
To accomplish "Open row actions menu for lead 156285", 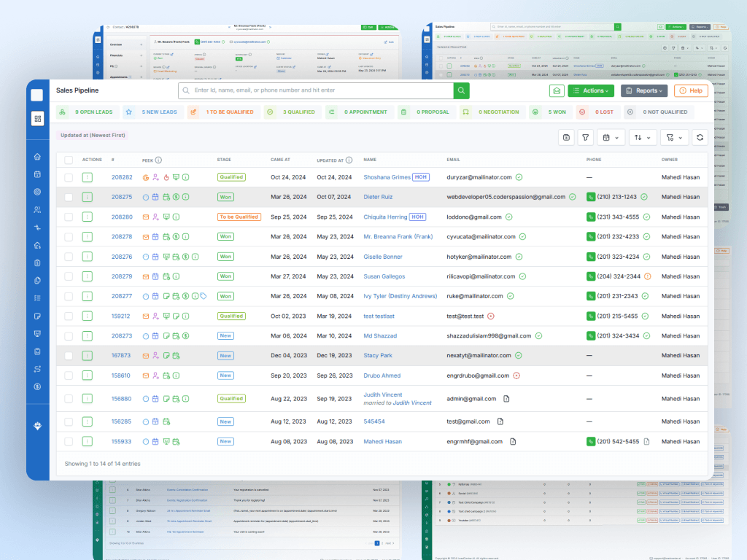I will click(x=88, y=421).
